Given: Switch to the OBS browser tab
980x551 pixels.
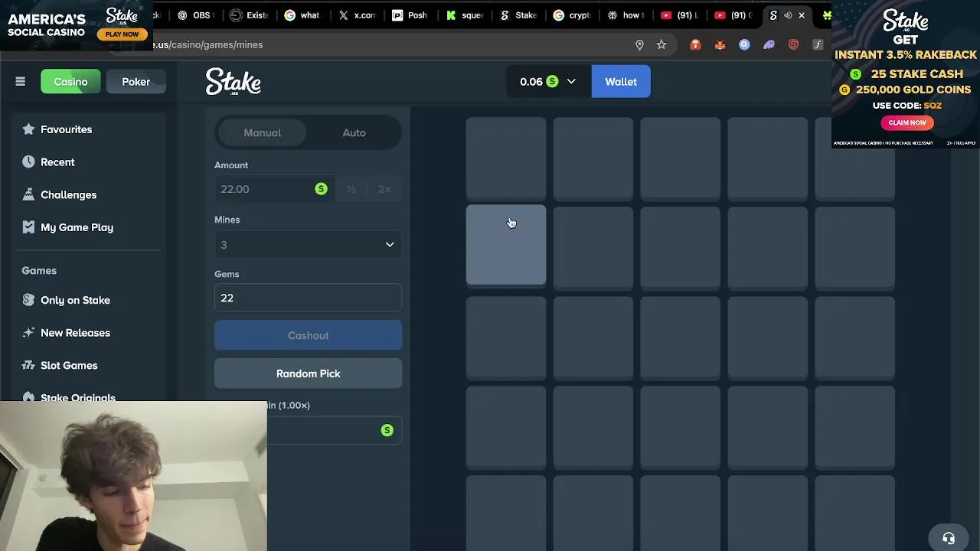Looking at the screenshot, I should pos(194,15).
